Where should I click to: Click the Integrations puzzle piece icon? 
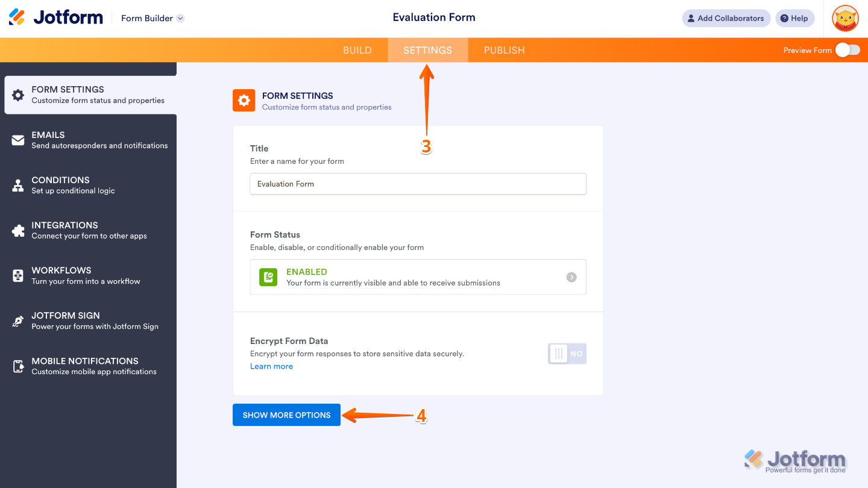18,231
